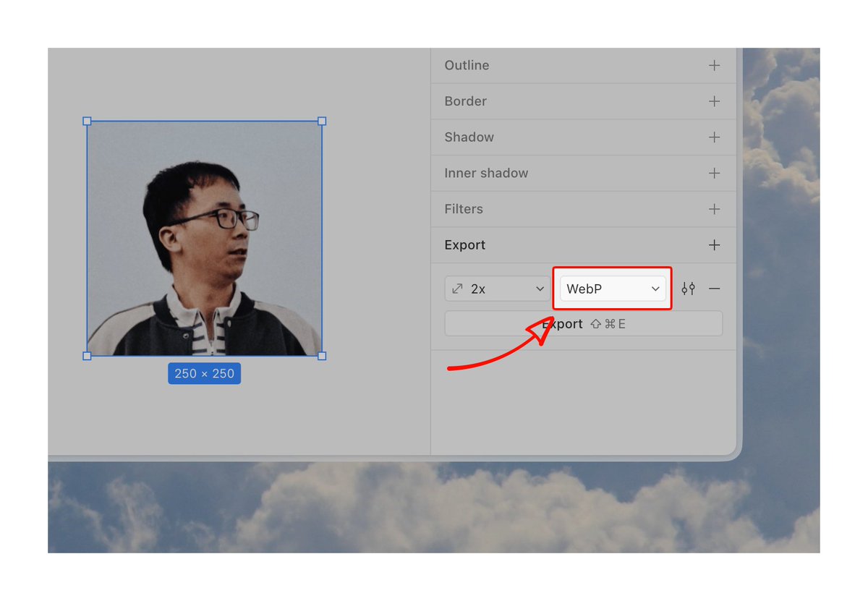Add an Inner shadow via the plus icon
This screenshot has height=601, width=868.
tap(714, 173)
